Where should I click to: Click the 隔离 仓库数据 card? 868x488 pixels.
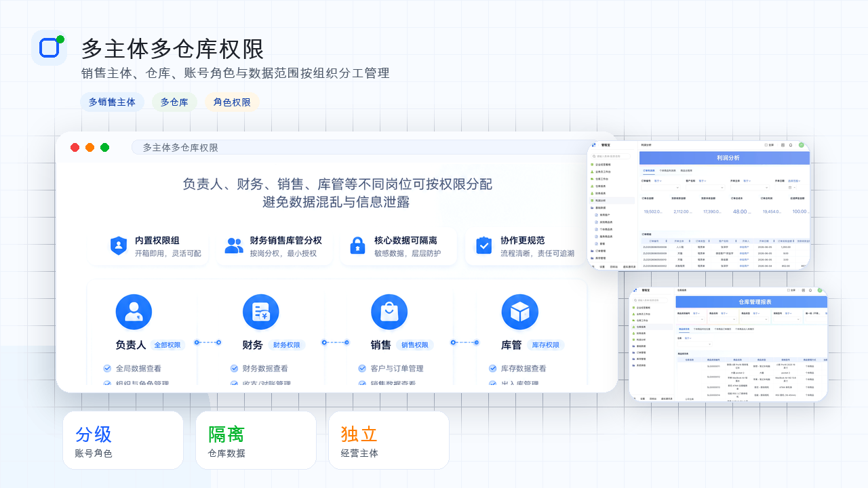point(256,440)
